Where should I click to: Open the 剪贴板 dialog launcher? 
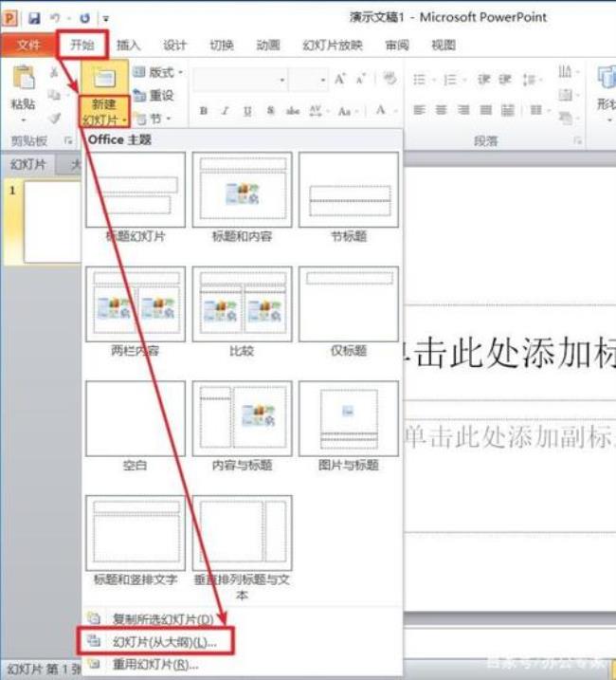68,140
